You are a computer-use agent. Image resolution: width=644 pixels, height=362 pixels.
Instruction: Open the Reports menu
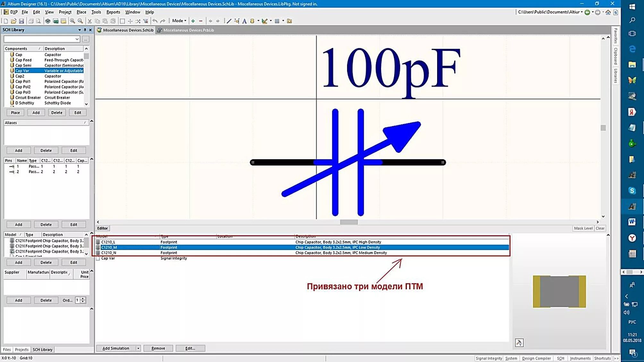pyautogui.click(x=113, y=12)
